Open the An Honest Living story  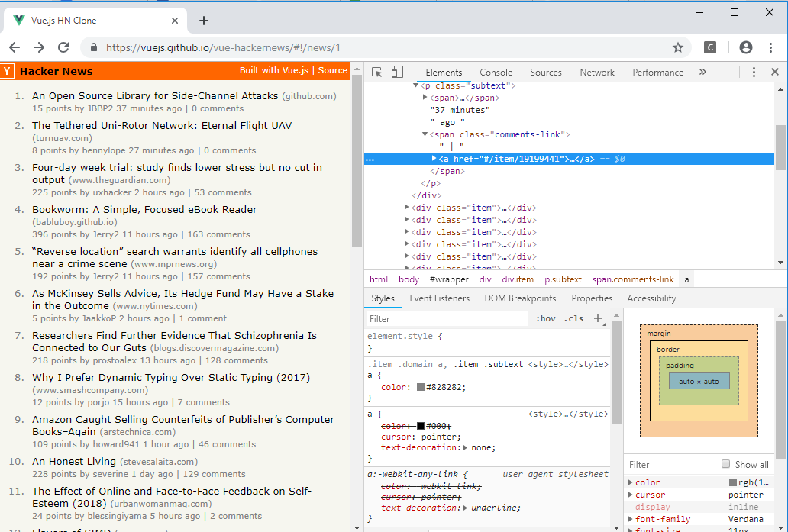[x=74, y=461]
